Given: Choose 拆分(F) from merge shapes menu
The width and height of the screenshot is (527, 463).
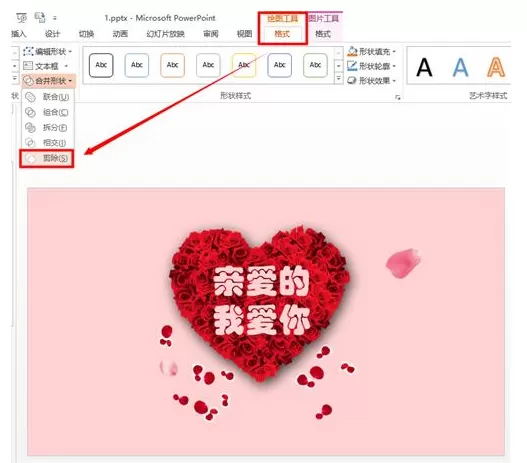Looking at the screenshot, I should [48, 127].
